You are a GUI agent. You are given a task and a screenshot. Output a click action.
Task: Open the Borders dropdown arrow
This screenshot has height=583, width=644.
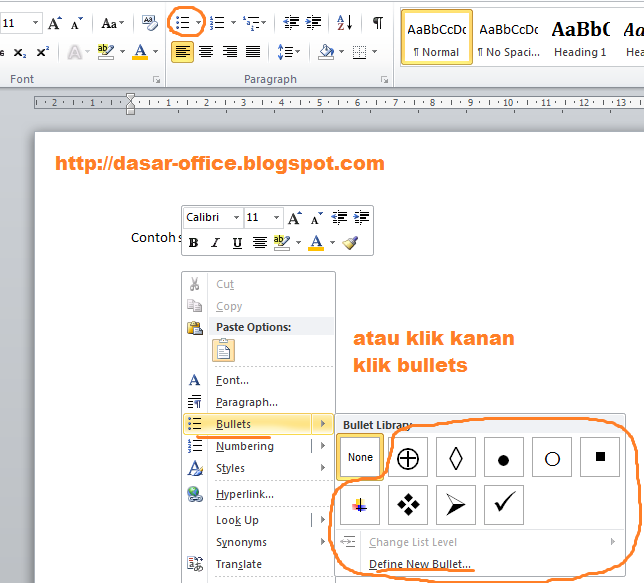tap(374, 52)
